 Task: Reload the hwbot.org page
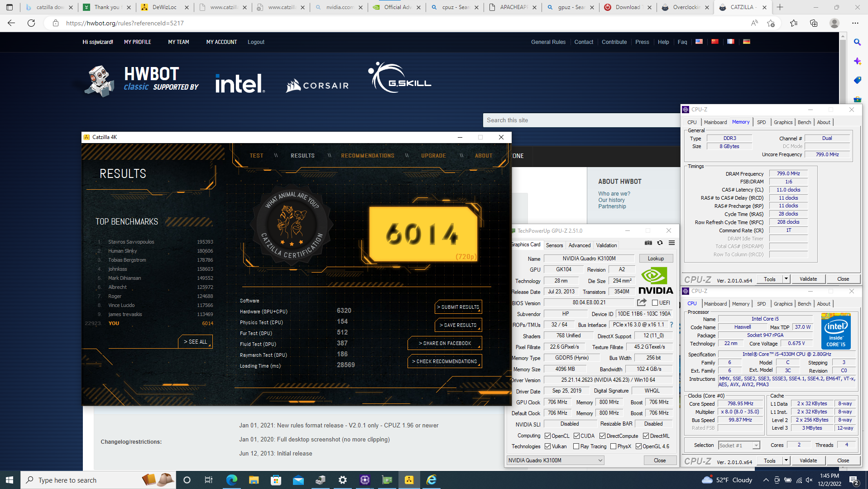tap(31, 23)
